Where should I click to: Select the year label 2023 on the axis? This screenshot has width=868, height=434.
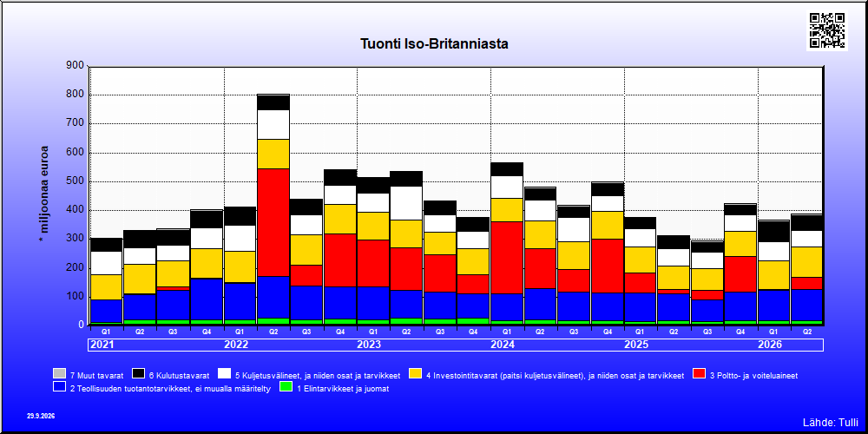point(369,345)
